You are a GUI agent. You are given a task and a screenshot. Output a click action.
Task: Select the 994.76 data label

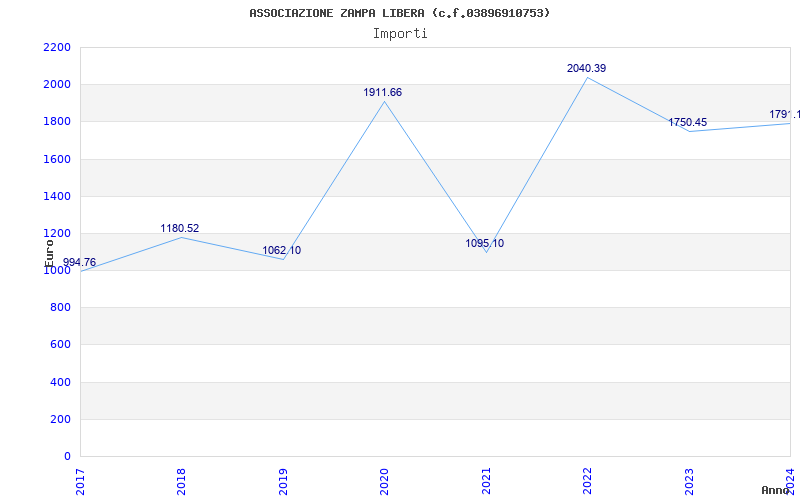79,262
